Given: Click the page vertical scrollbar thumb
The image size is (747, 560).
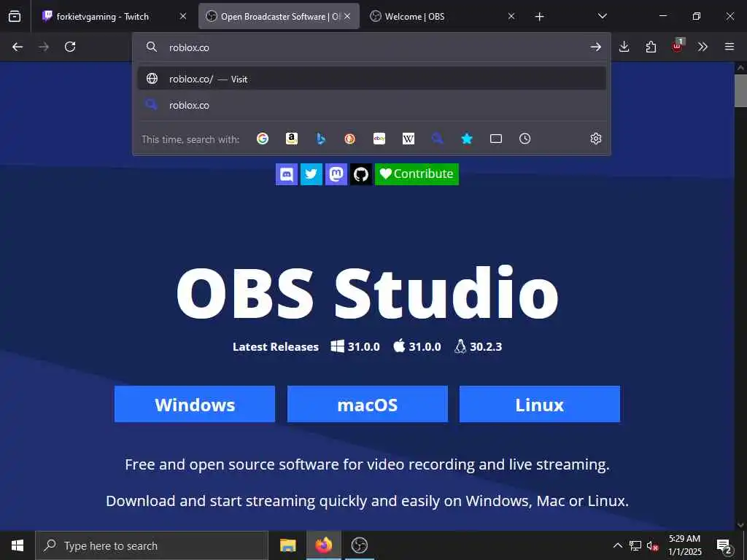Looking at the screenshot, I should click(x=740, y=90).
